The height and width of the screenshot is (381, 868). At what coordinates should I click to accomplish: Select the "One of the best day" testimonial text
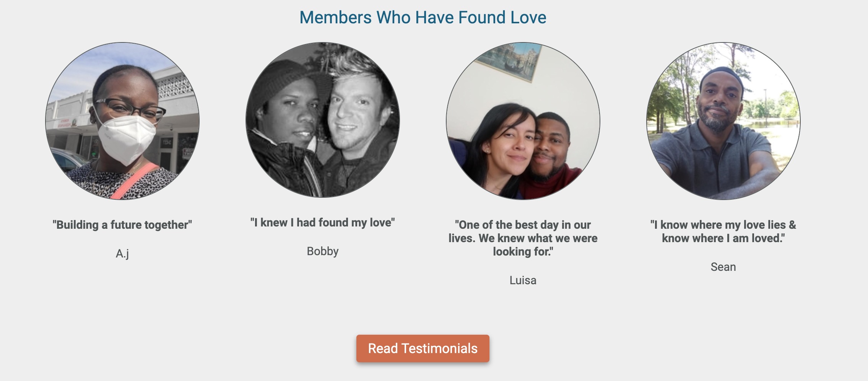[523, 238]
